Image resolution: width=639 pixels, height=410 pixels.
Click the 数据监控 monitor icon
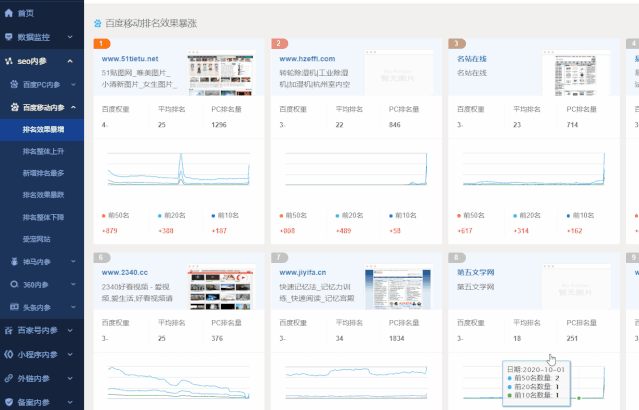(x=9, y=37)
